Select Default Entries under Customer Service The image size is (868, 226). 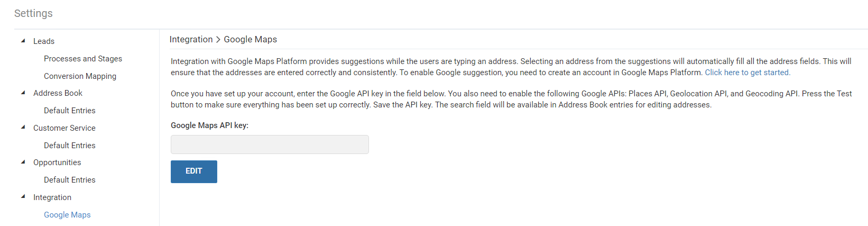click(x=70, y=146)
